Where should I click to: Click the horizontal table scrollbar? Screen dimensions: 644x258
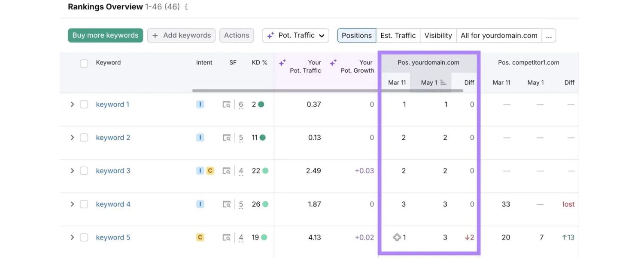click(327, 91)
